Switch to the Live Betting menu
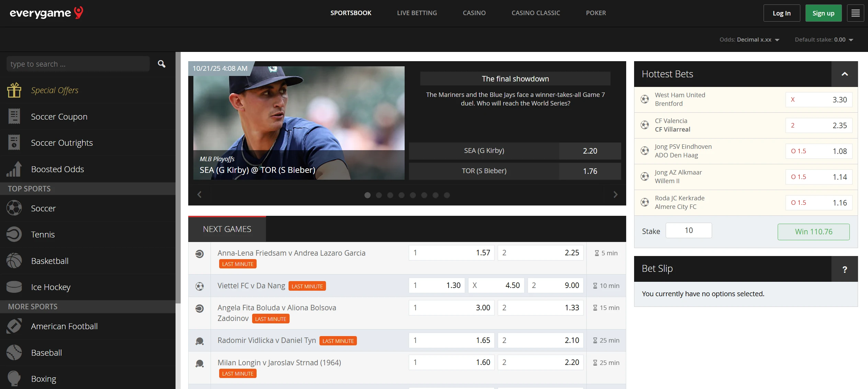The image size is (868, 389). click(417, 13)
